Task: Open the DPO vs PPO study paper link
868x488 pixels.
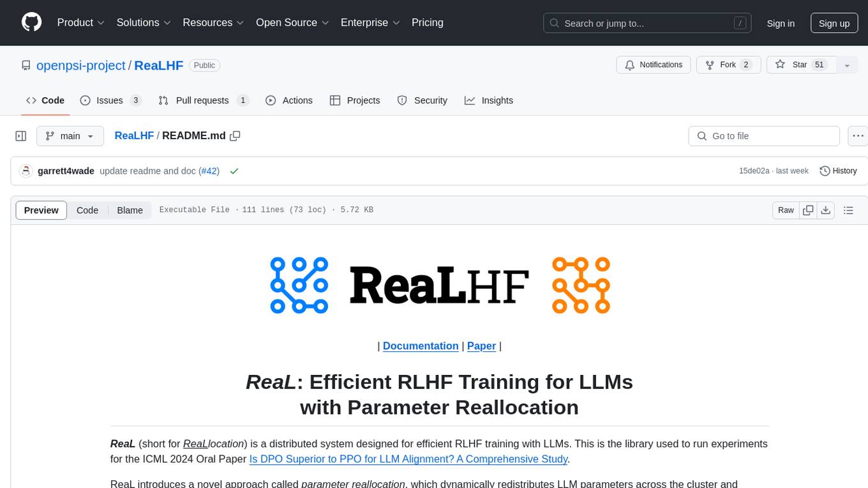Action: [x=408, y=459]
